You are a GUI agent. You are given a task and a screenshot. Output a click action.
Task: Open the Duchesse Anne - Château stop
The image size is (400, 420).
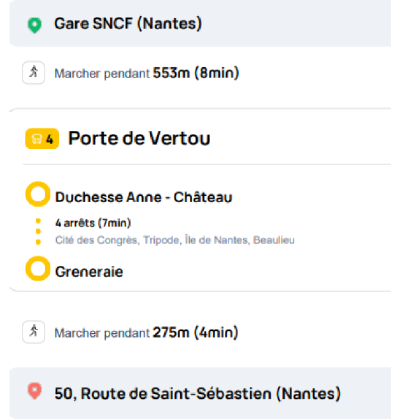point(144,197)
